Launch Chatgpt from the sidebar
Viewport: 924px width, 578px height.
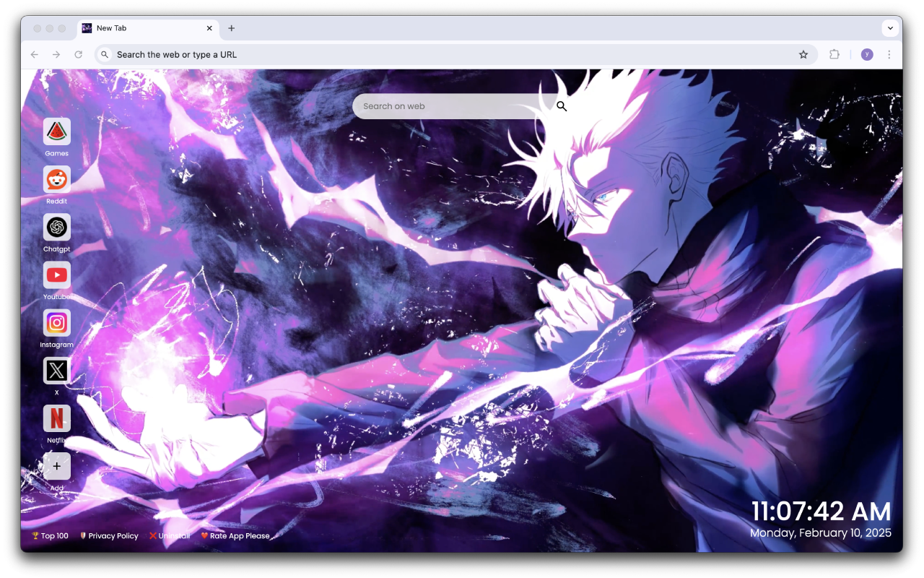[56, 226]
